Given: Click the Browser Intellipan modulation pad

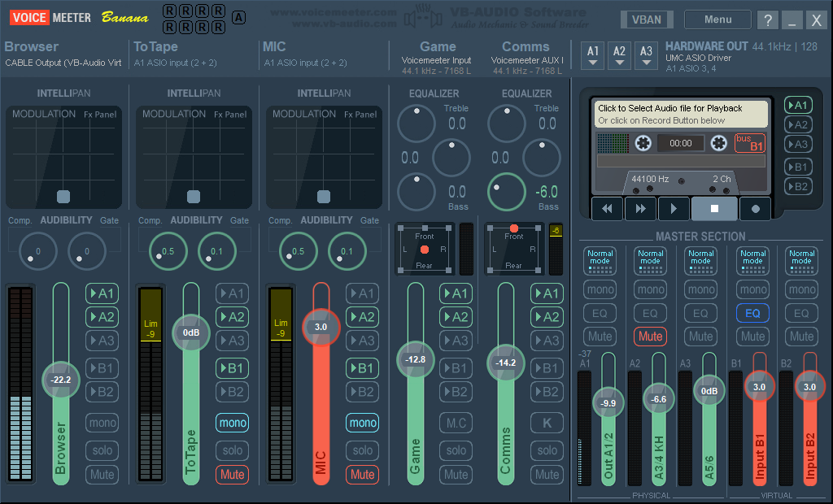Looking at the screenshot, I should pyautogui.click(x=63, y=157).
